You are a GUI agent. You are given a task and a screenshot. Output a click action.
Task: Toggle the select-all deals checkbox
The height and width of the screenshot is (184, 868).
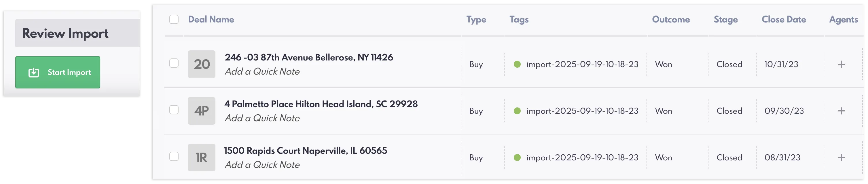(x=174, y=19)
